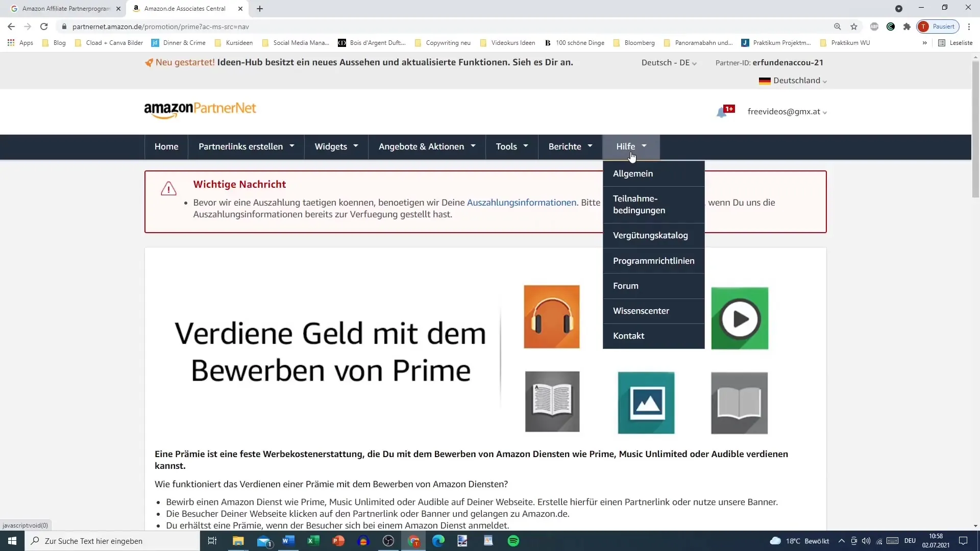Open Excel from the taskbar

click(313, 541)
